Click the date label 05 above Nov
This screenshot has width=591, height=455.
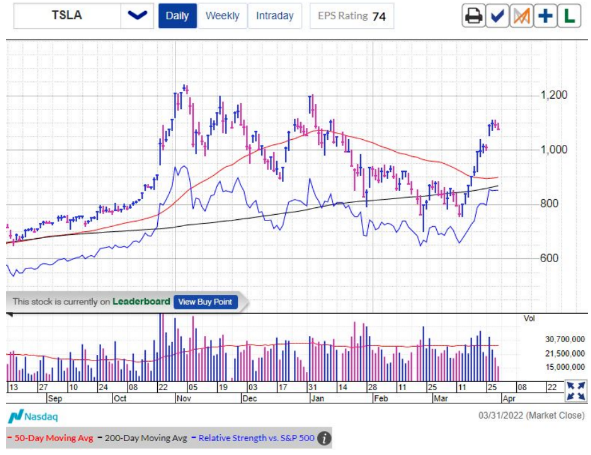(193, 387)
